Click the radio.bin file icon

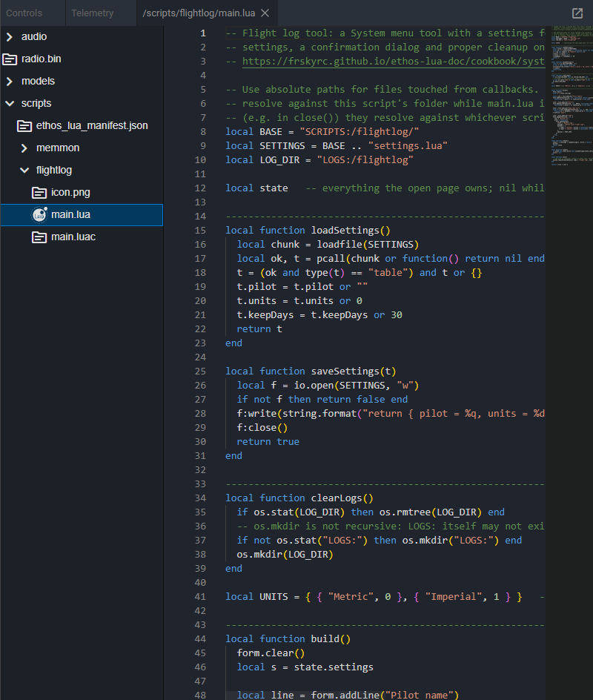(10, 59)
